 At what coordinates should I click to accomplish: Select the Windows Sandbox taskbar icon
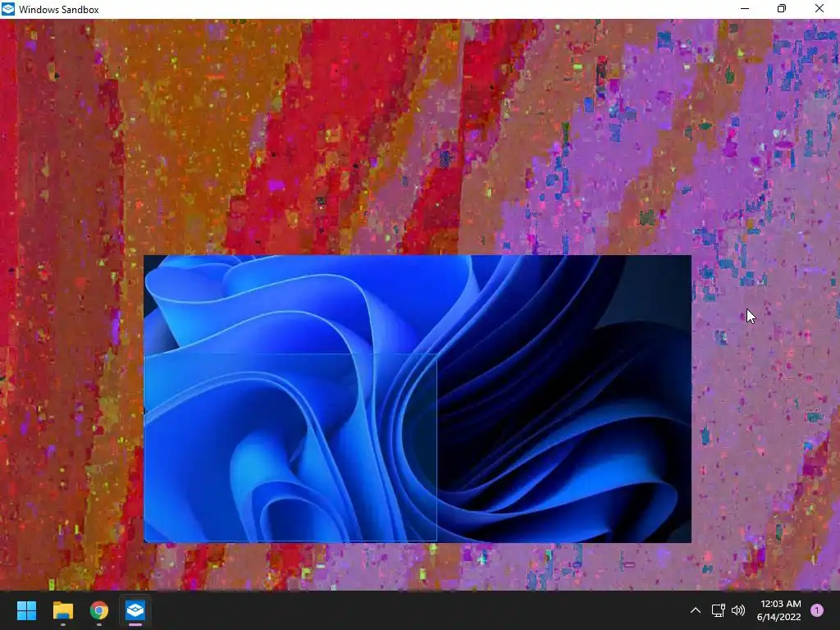[x=135, y=610]
